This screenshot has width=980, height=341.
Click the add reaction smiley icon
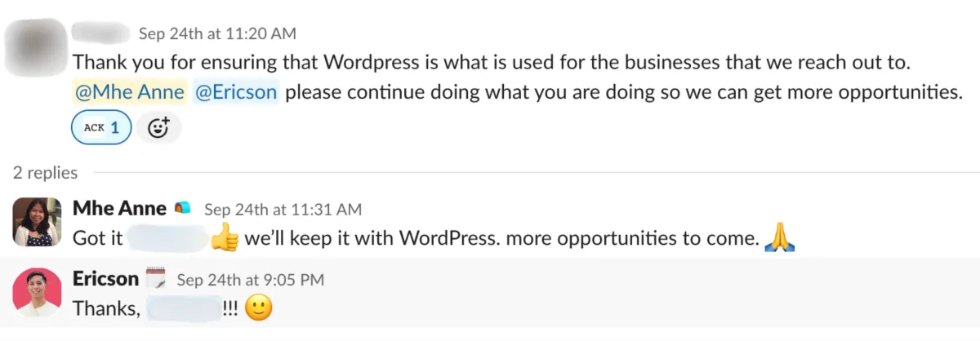(158, 127)
